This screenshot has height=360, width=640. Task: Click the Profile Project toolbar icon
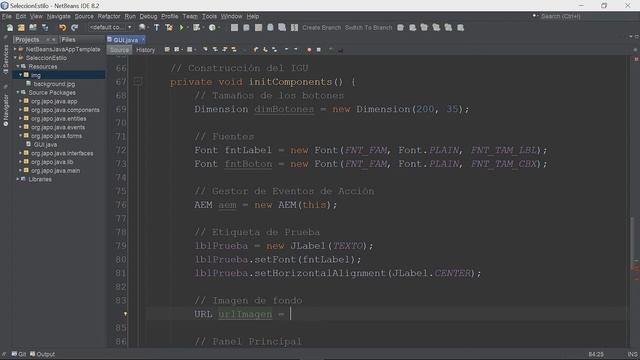[212, 28]
